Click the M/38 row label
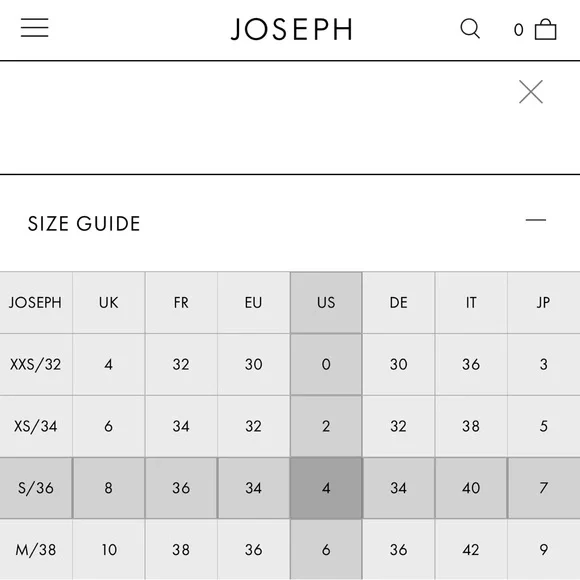Viewport: 580px width, 580px height. pyautogui.click(x=36, y=550)
